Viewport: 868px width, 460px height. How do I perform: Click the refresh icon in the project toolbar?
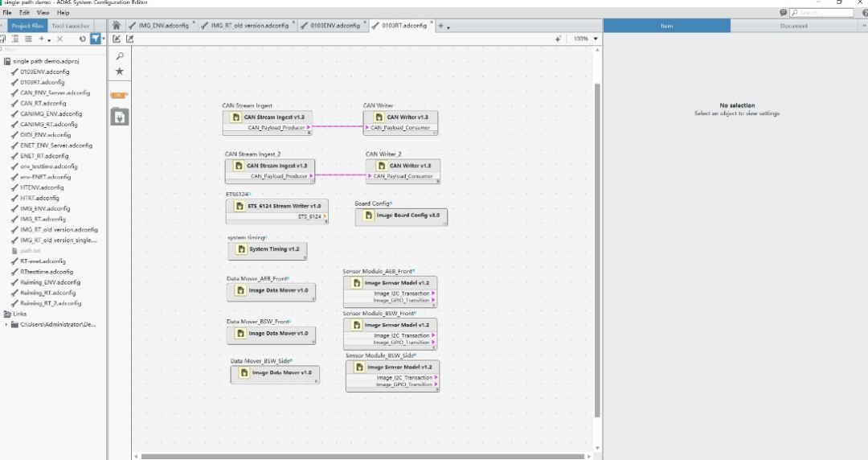(x=82, y=39)
